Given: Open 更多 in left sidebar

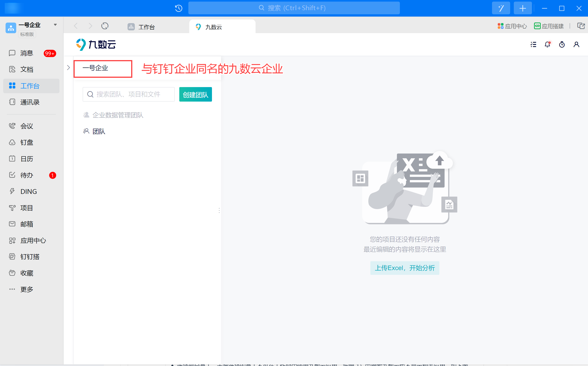Looking at the screenshot, I should click(x=27, y=289).
